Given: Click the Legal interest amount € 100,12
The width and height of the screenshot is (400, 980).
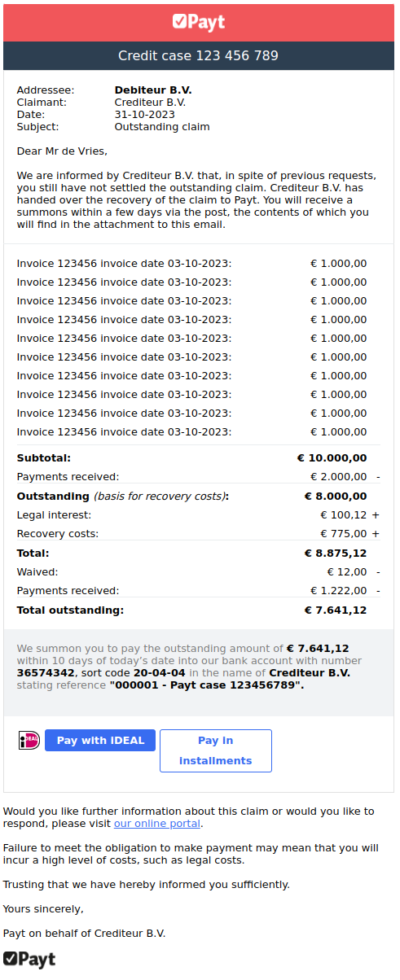Looking at the screenshot, I should [344, 515].
